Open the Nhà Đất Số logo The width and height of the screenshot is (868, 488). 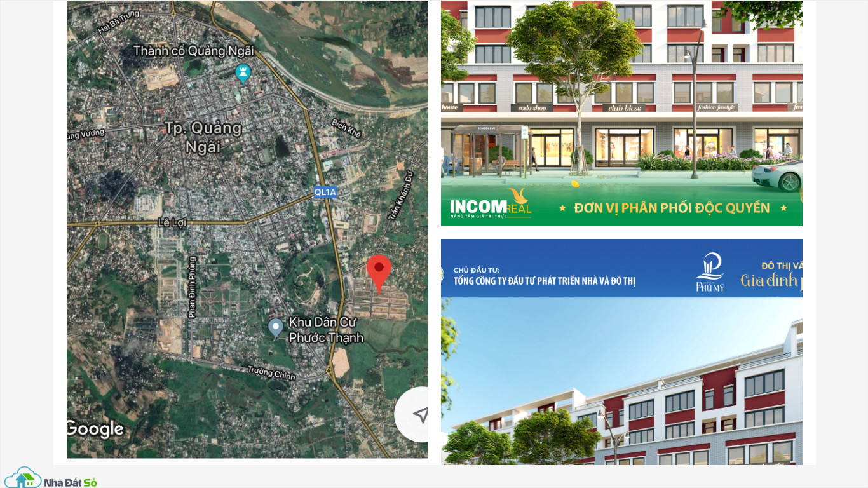click(x=51, y=478)
